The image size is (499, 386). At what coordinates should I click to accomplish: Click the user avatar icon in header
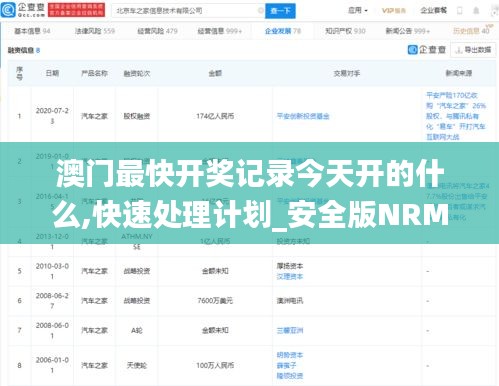tap(494, 11)
